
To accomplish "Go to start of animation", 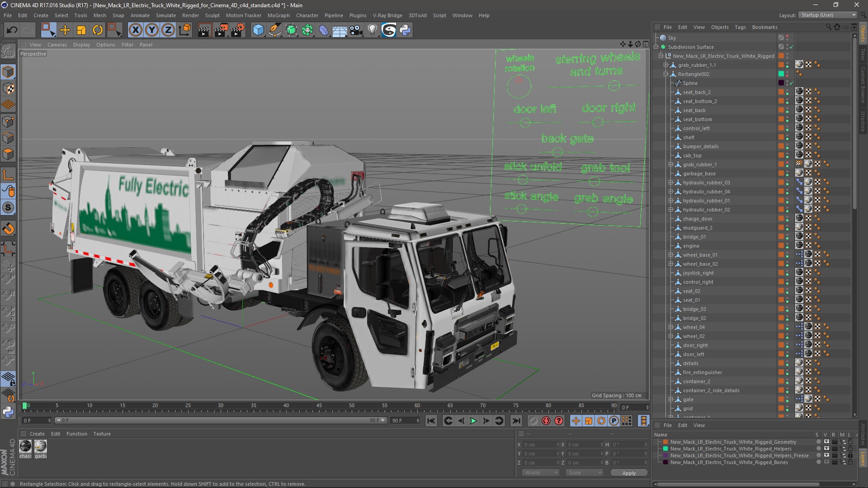I will pos(431,421).
